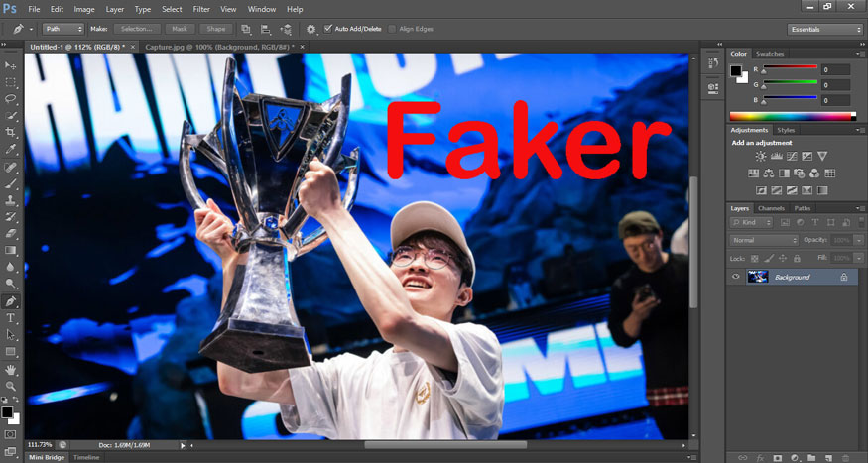Open the Opacity slider dropdown
The image size is (868, 463).
tap(859, 241)
